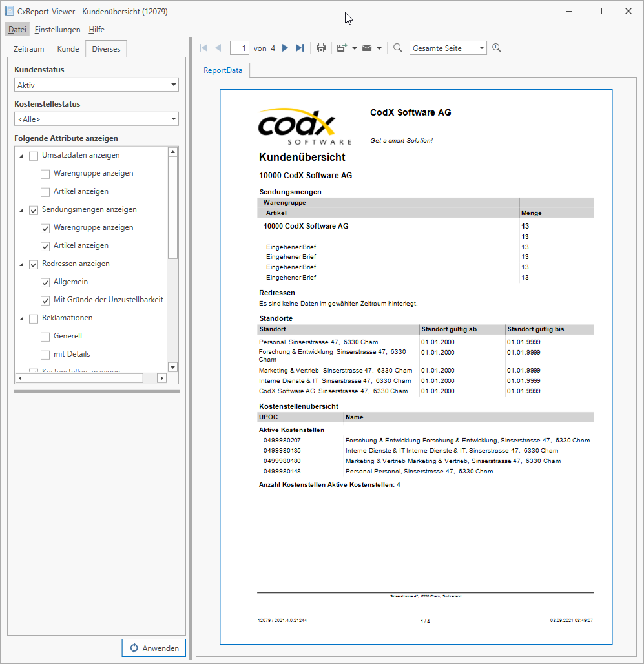This screenshot has height=664, width=644.
Task: Check the 'Generell' option under Reklamationen
Action: (45, 336)
